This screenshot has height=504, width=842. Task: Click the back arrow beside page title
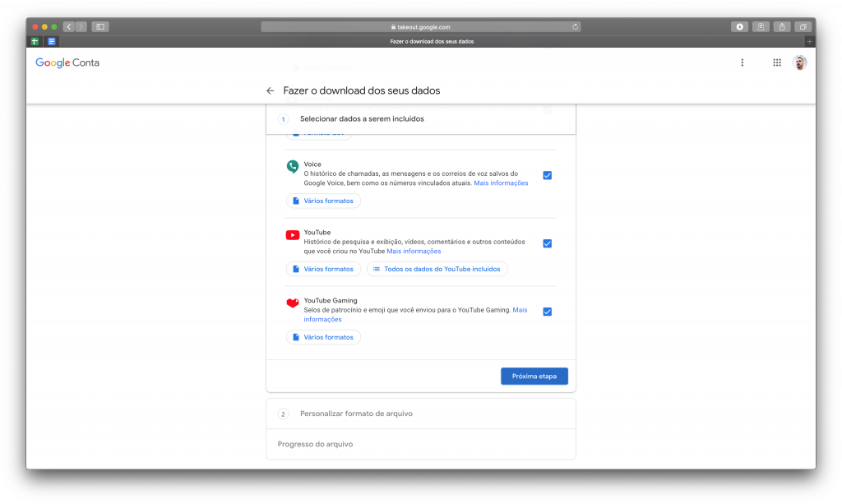point(270,90)
